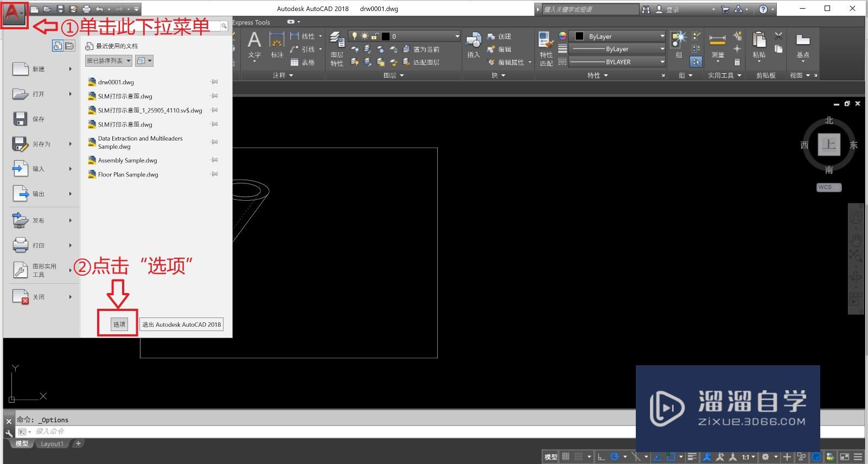Click the Save As icon in Quick Access toolbar
The image size is (868, 464).
tap(73, 9)
